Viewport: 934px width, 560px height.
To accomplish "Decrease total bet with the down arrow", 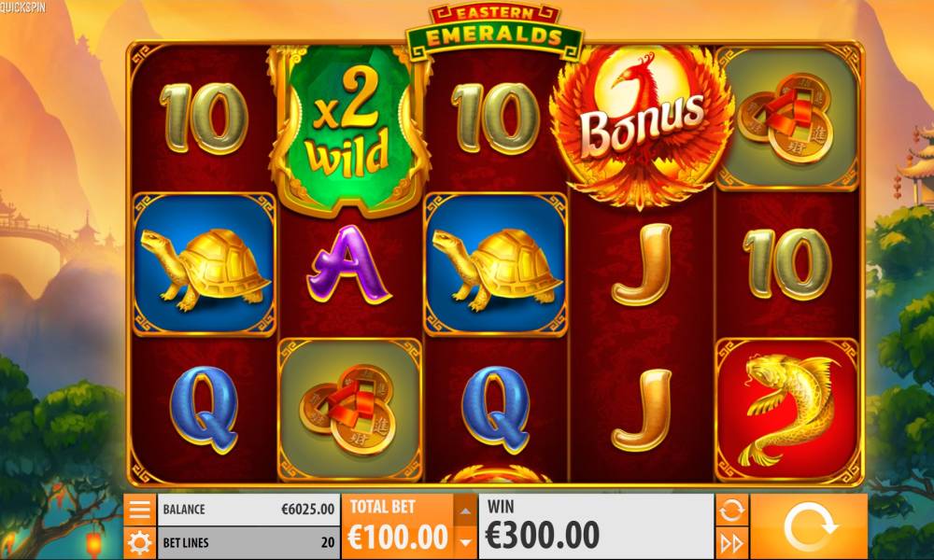I will pos(465,543).
